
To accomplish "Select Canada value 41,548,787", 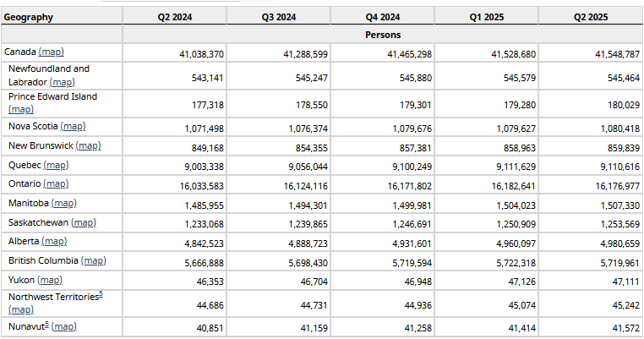I will point(618,54).
